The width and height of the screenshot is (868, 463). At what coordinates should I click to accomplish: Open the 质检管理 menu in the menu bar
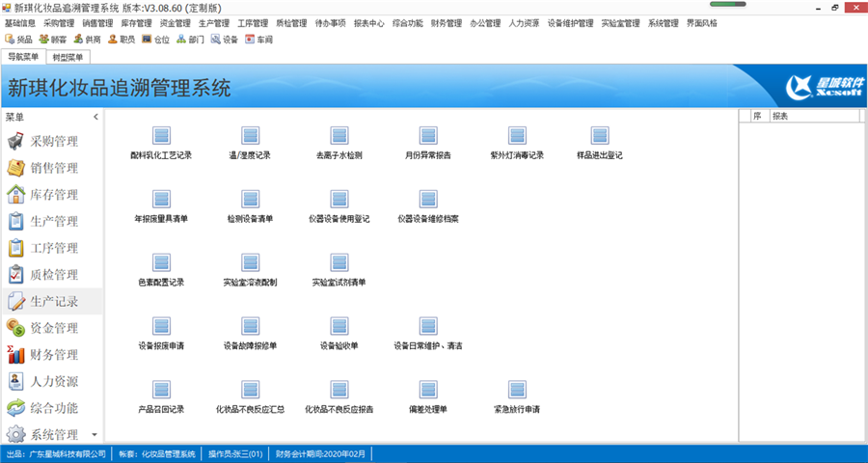click(x=291, y=23)
